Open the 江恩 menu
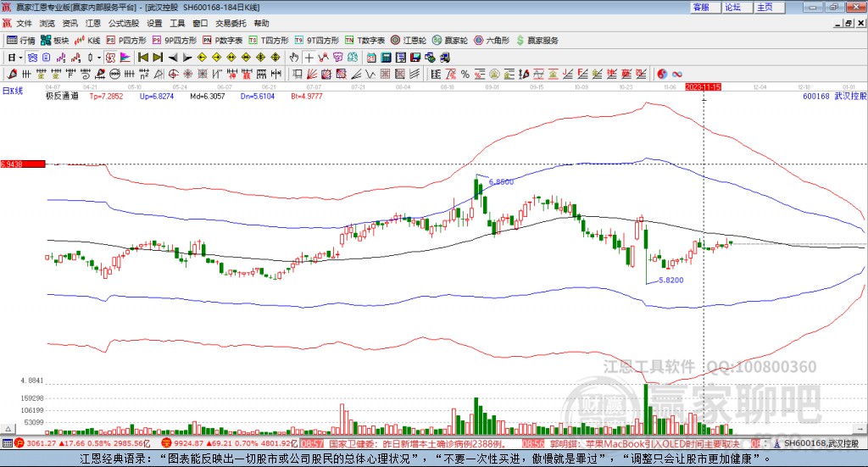The width and height of the screenshot is (868, 467). point(93,23)
